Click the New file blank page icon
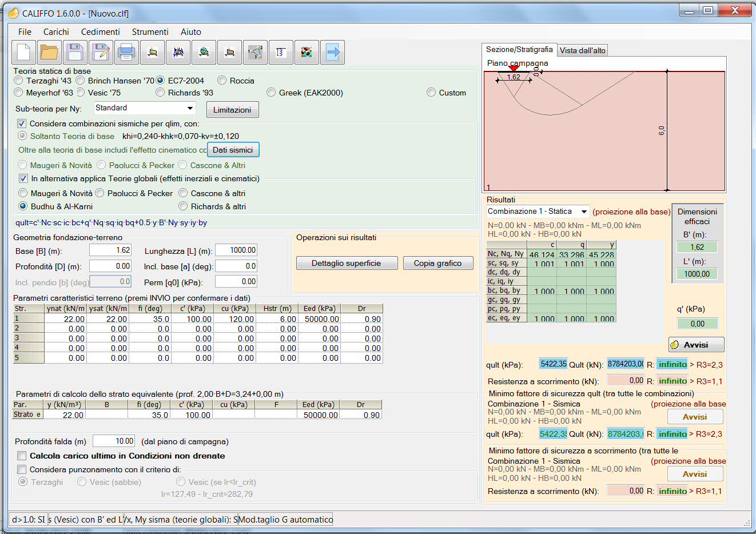This screenshot has width=756, height=534. coord(23,53)
